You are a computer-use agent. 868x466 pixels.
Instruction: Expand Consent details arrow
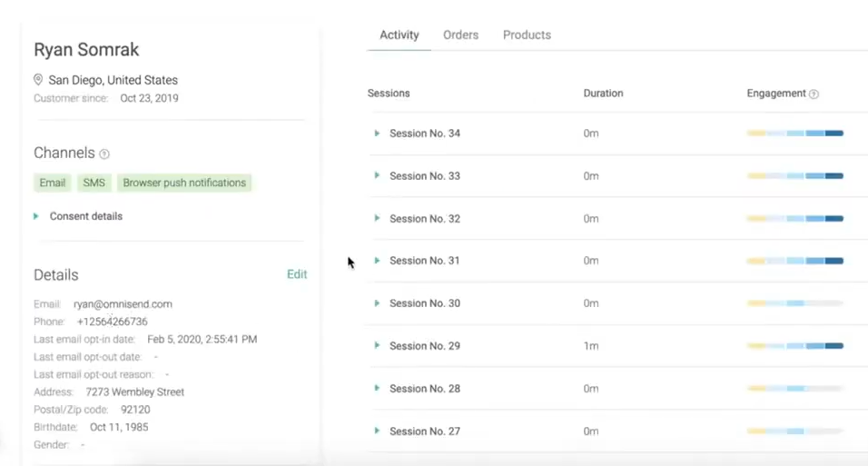click(x=36, y=216)
